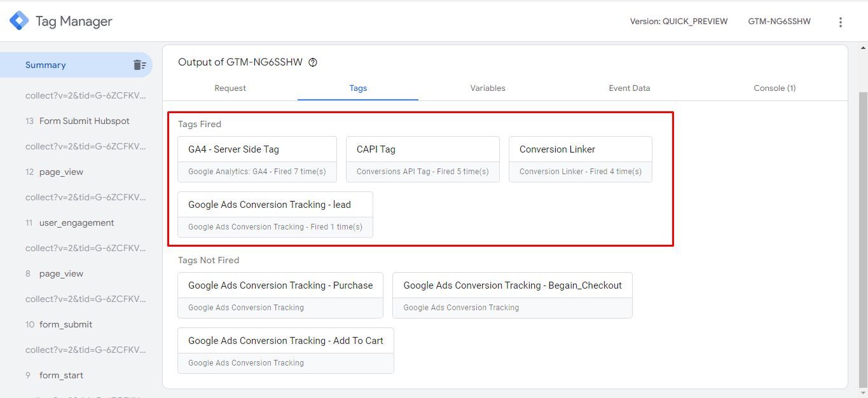Click the vertical page scrollbar

point(863,238)
